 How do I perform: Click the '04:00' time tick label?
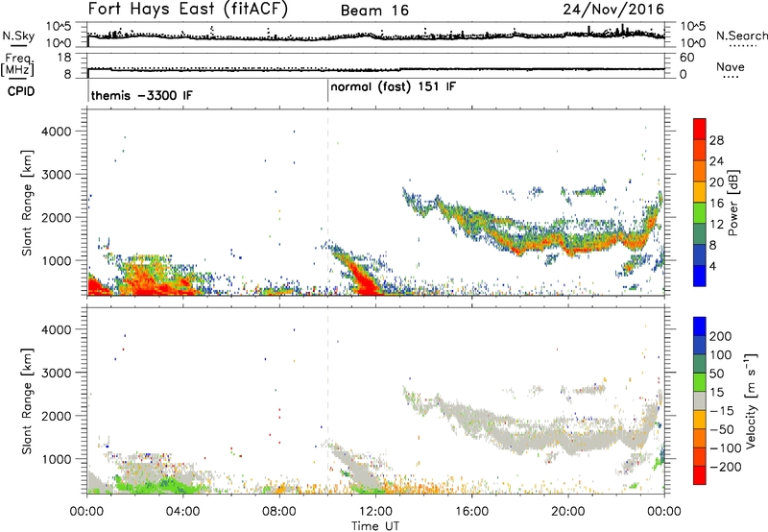point(182,512)
